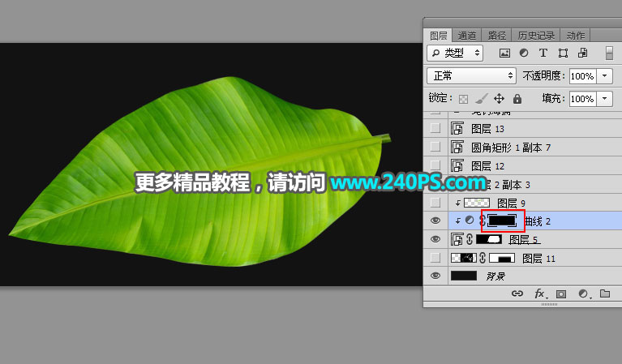Open the 历史记录 tab
The height and width of the screenshot is (364, 622).
536,36
